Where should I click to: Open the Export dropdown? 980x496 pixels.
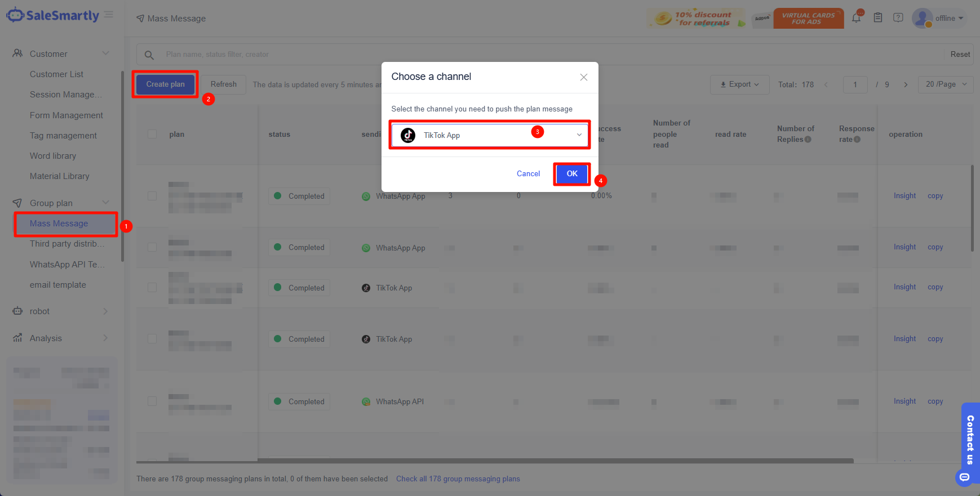(x=740, y=84)
